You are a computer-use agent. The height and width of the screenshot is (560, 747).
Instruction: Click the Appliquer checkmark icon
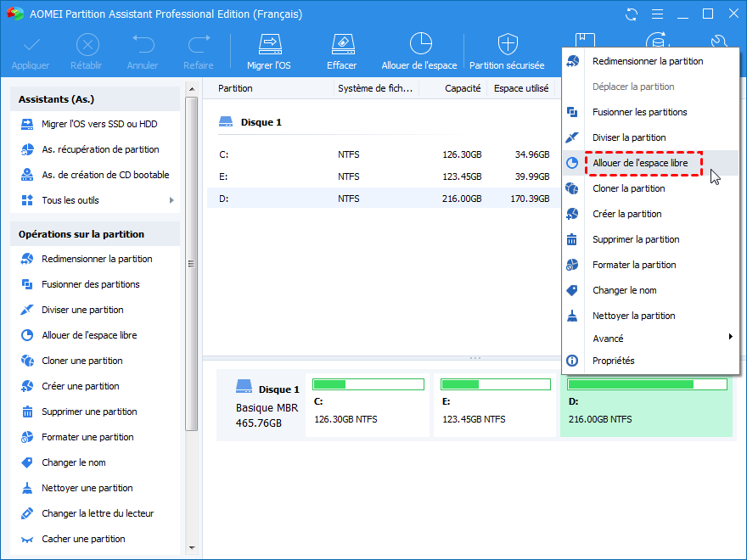pyautogui.click(x=31, y=45)
